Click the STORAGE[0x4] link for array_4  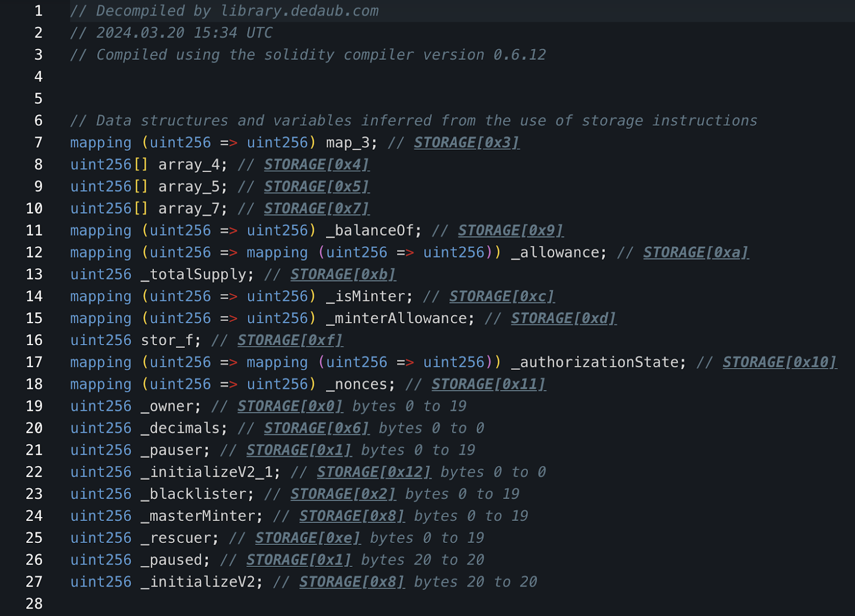tap(316, 165)
